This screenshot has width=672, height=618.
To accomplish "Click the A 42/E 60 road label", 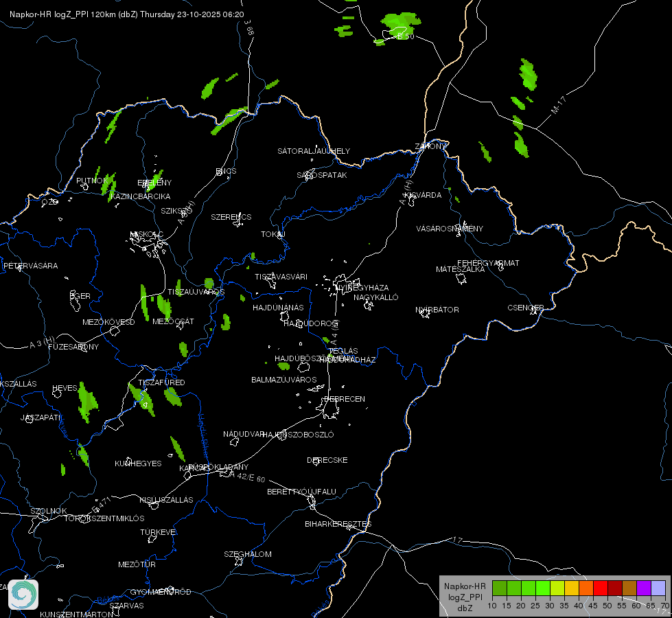I will pyautogui.click(x=247, y=477).
